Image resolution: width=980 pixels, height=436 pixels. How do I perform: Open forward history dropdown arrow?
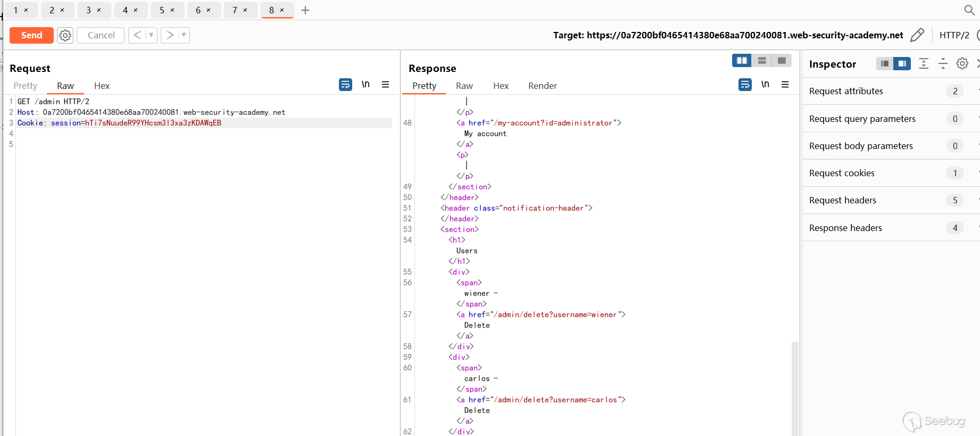(x=184, y=35)
